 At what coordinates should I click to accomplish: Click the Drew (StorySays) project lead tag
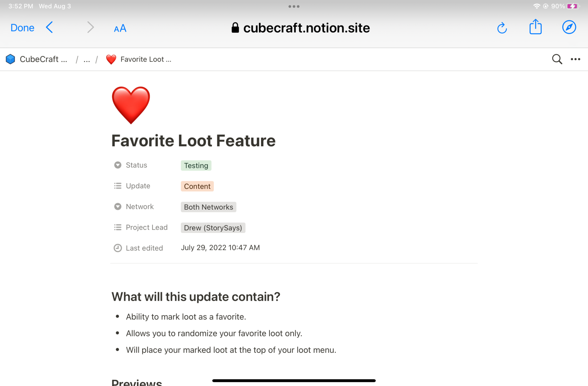(x=213, y=228)
